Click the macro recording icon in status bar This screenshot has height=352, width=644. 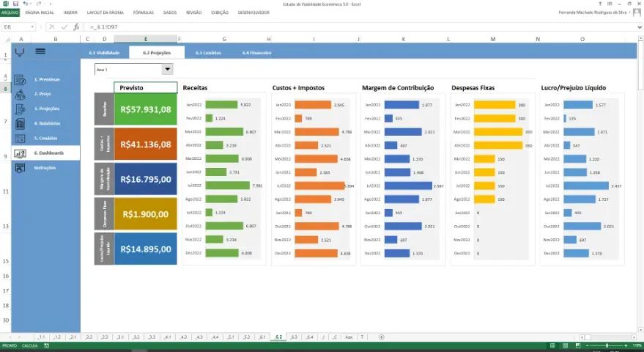pyautogui.click(x=46, y=346)
